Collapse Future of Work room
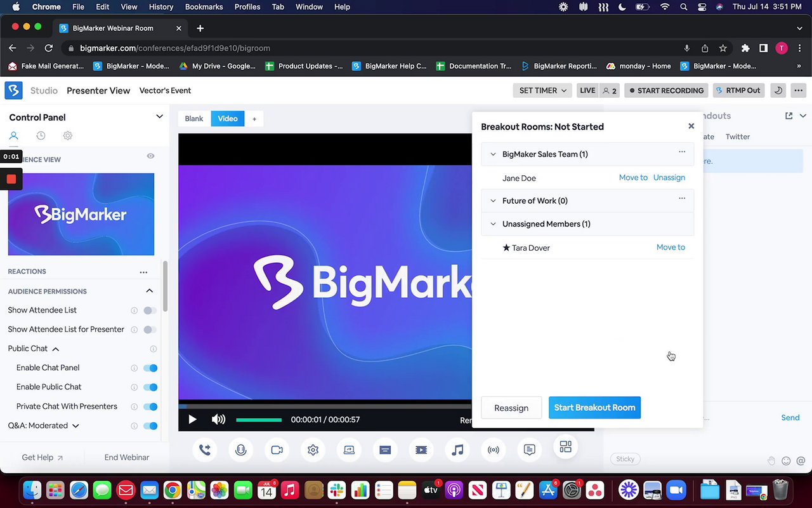Image resolution: width=812 pixels, height=508 pixels. click(x=493, y=201)
